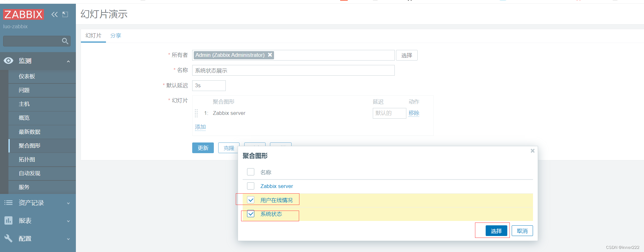
Task: Open 自动发现 in sidebar
Action: [x=42, y=173]
